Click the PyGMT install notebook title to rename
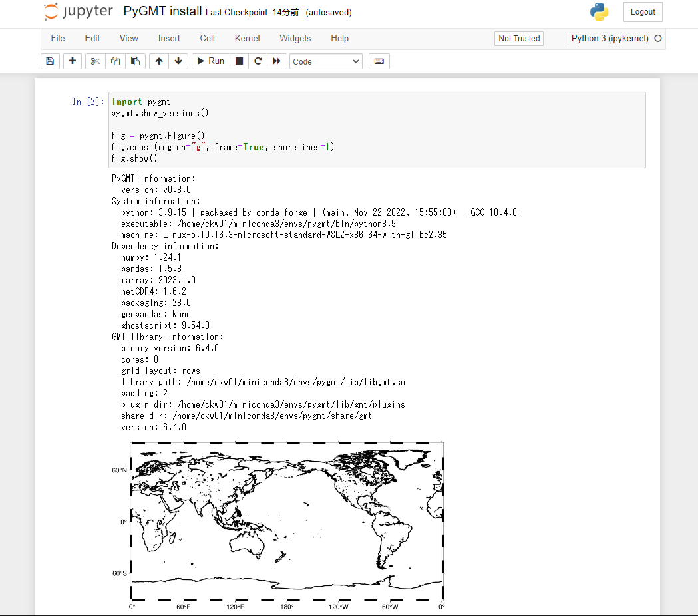The image size is (698, 616). point(162,11)
